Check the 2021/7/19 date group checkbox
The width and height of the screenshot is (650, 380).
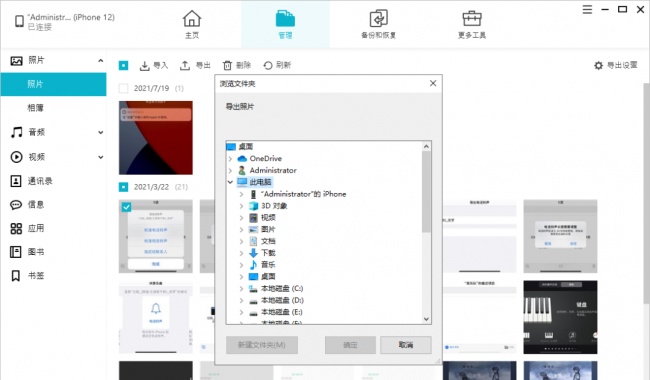(x=123, y=88)
